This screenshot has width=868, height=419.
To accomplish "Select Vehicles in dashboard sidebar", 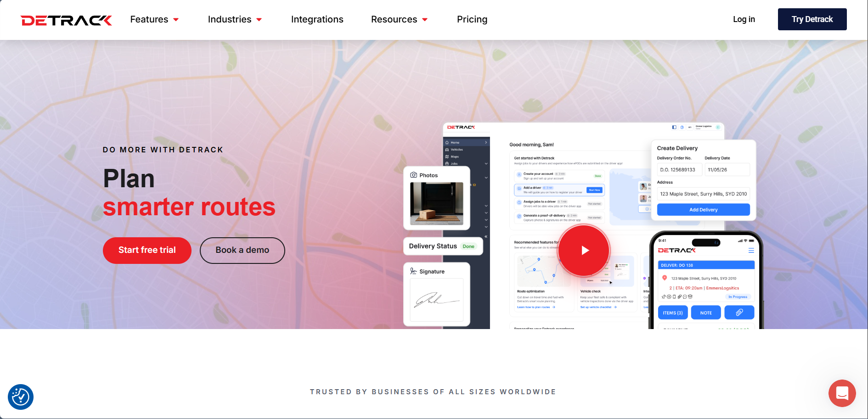I will pos(466,150).
